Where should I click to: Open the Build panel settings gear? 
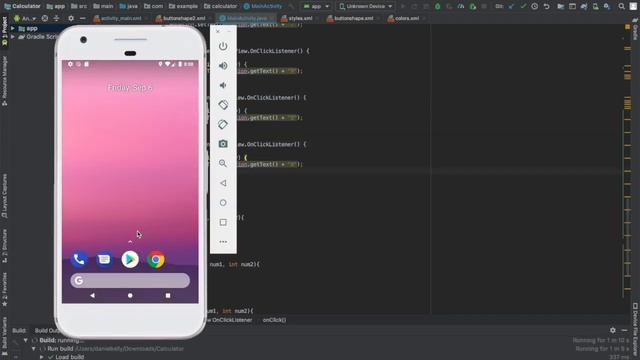(x=613, y=330)
